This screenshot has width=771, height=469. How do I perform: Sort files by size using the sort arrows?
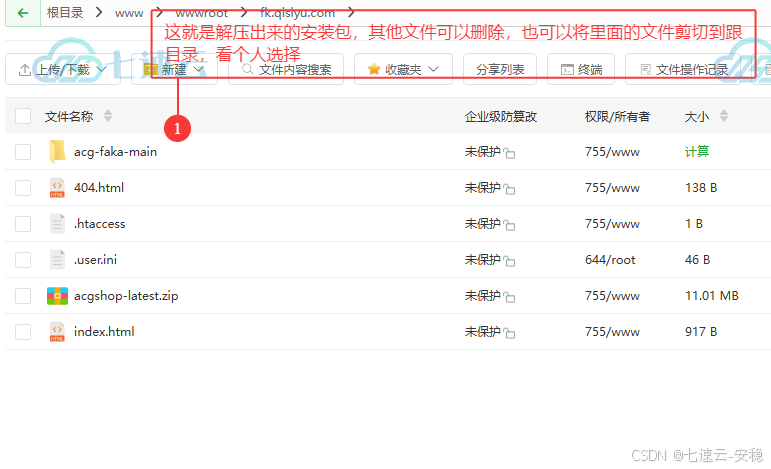[x=723, y=116]
